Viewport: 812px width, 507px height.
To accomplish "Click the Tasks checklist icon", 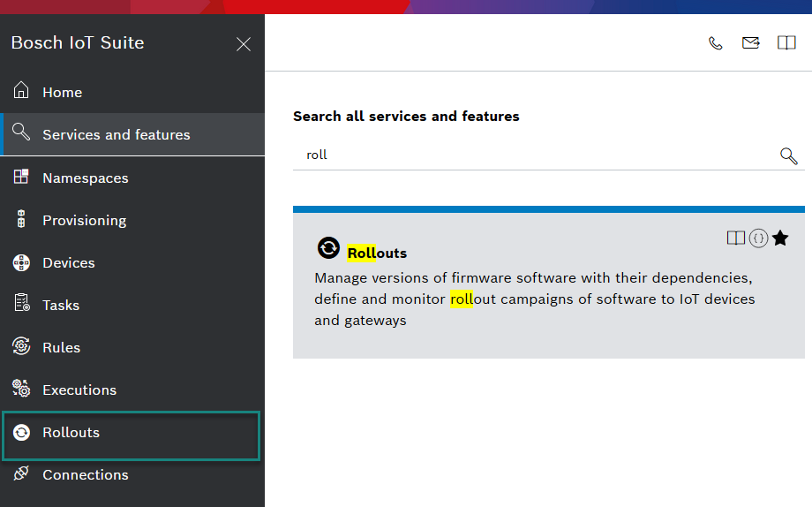I will pos(22,303).
